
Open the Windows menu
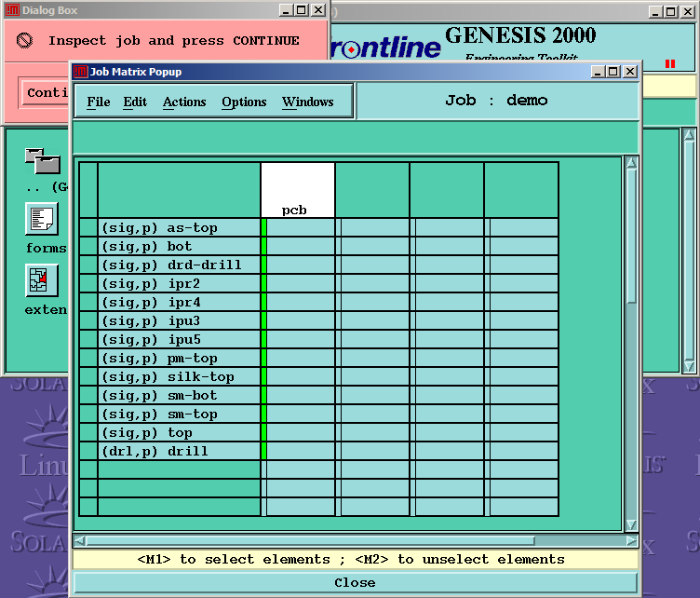point(307,102)
